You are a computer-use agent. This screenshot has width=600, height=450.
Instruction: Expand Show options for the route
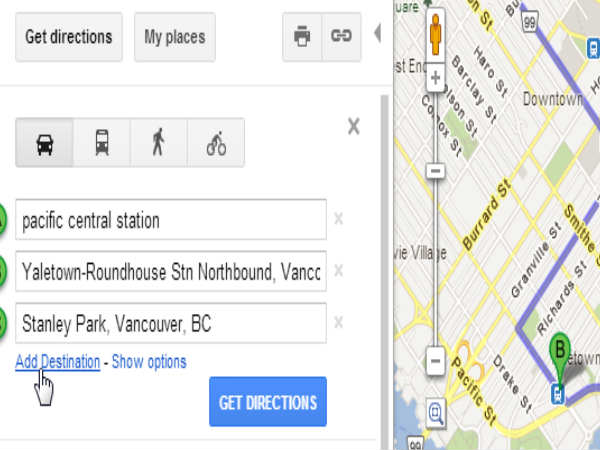click(149, 362)
